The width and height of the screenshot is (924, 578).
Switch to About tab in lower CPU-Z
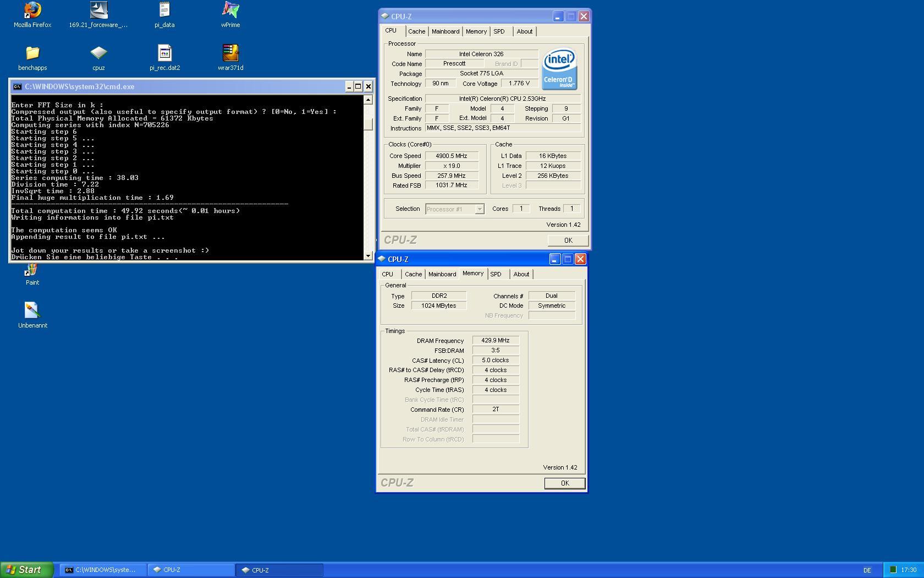(x=521, y=274)
